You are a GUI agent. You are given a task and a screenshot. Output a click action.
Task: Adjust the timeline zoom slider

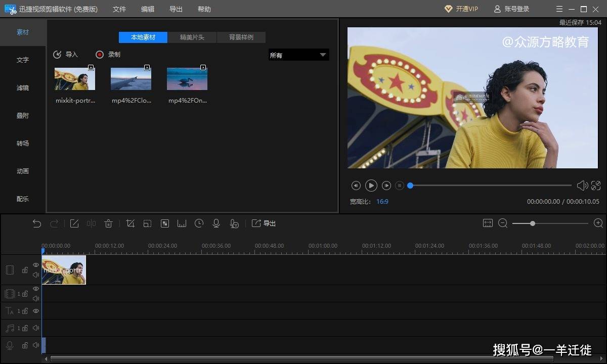click(550, 223)
